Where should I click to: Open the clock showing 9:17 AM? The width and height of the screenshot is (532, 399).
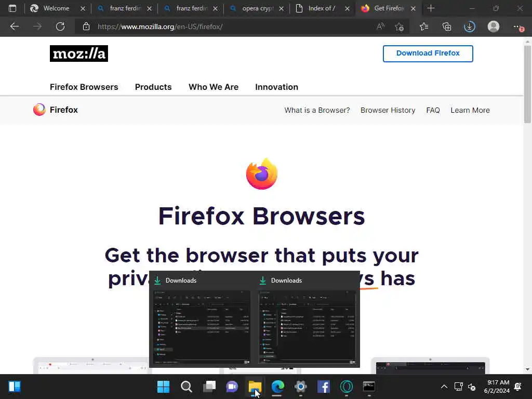click(497, 387)
